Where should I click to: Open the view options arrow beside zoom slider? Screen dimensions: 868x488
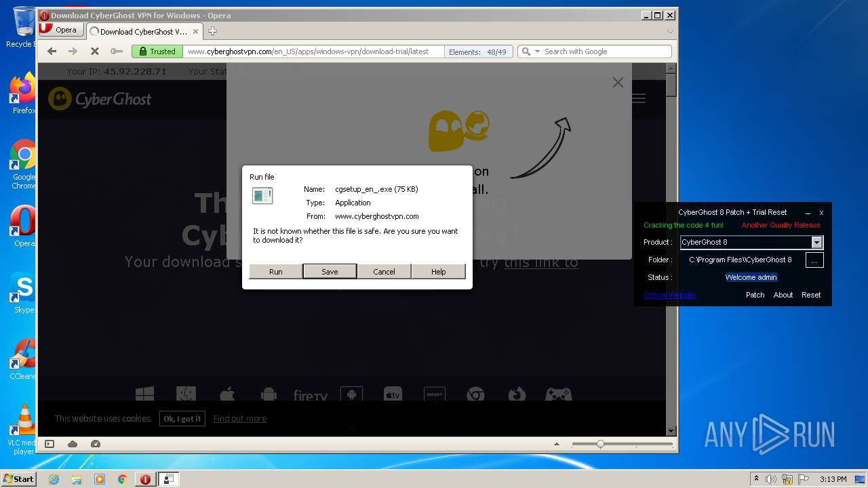point(557,444)
